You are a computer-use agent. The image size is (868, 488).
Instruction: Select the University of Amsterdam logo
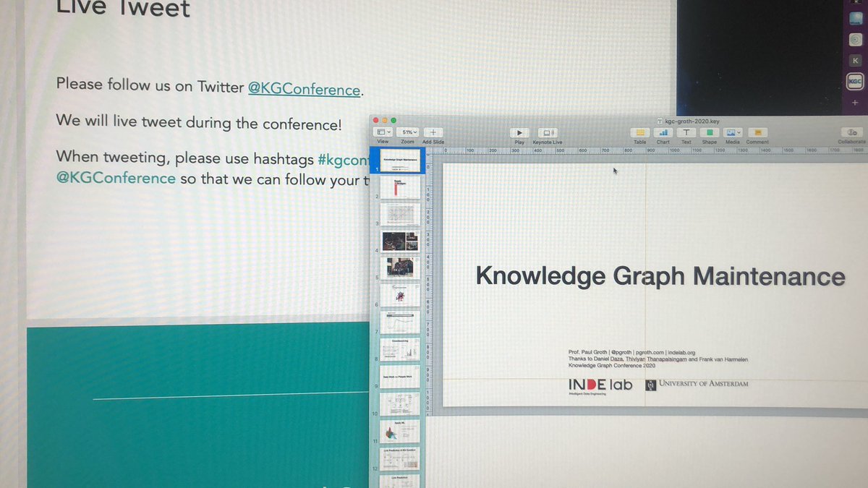point(697,384)
